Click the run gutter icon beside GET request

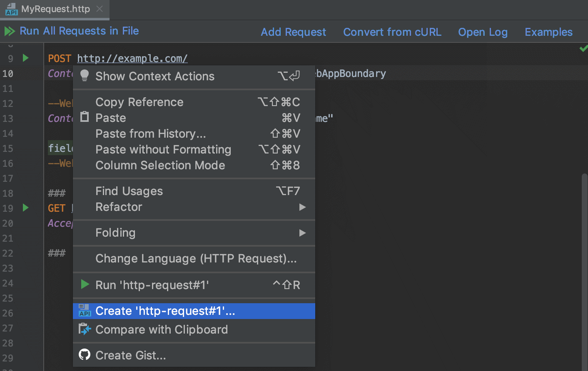[x=25, y=208]
